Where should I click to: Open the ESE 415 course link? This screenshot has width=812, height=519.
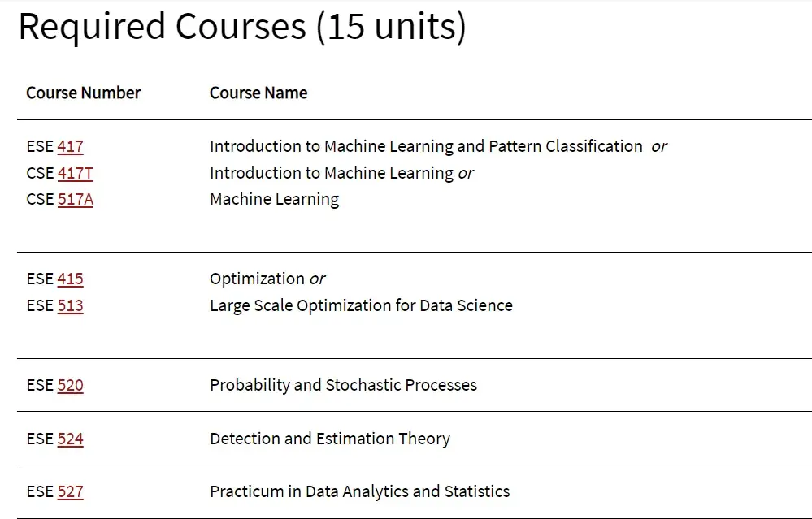71,279
